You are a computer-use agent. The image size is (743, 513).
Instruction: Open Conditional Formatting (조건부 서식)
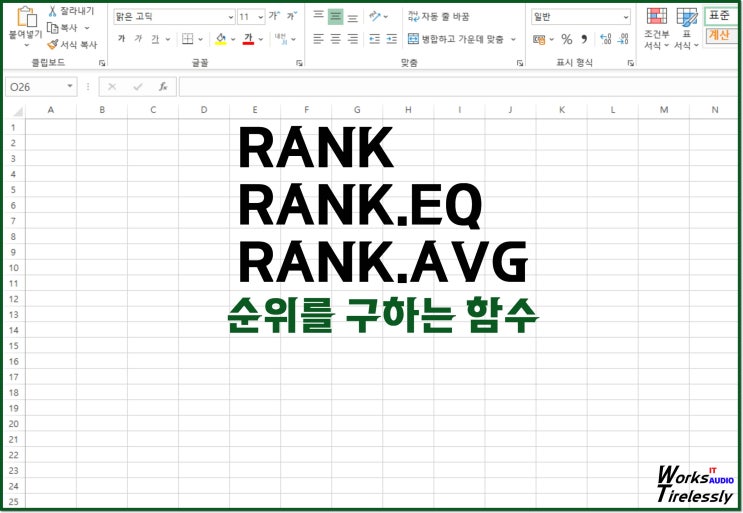pos(657,28)
